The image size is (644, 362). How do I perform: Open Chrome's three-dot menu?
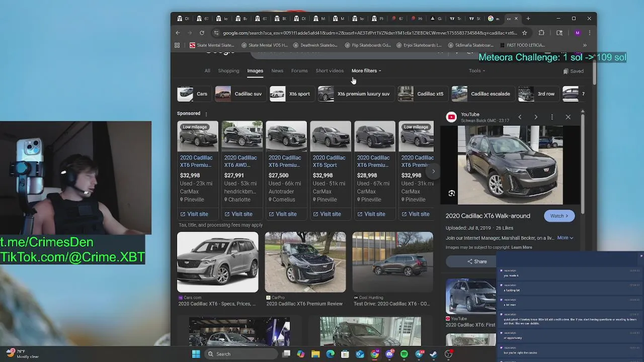(589, 33)
